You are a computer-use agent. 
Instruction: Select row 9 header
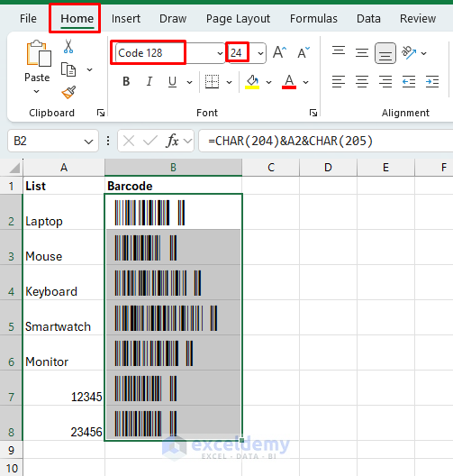point(11,450)
